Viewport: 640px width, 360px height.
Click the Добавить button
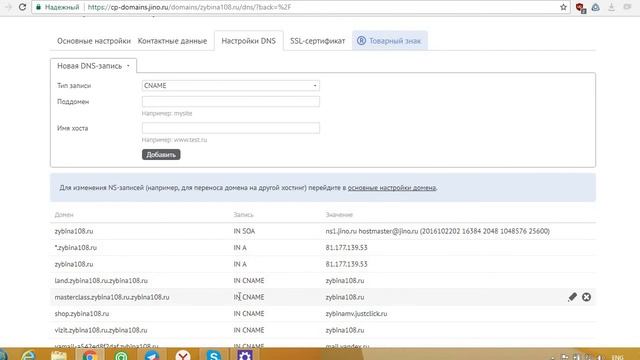point(161,154)
